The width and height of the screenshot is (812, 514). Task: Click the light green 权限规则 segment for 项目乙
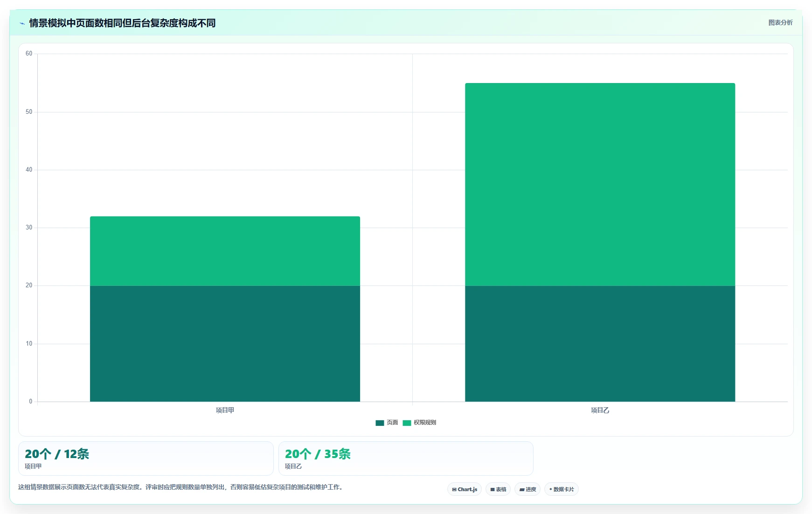point(600,184)
